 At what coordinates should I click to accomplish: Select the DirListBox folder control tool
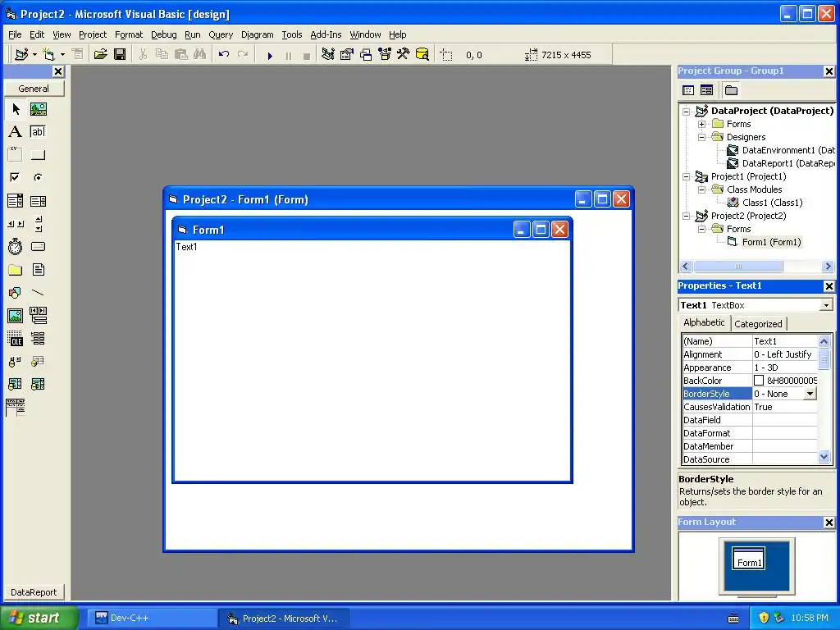coord(15,269)
